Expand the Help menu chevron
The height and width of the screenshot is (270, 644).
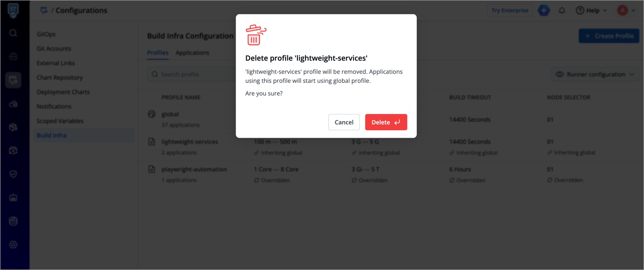605,11
